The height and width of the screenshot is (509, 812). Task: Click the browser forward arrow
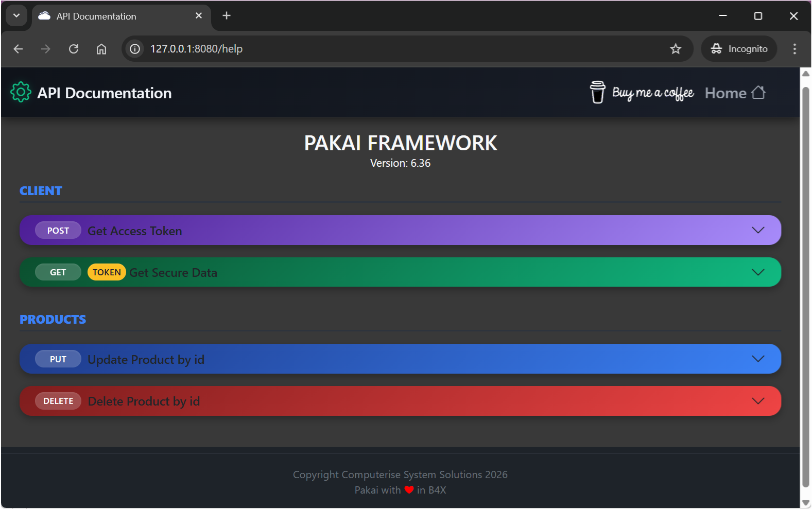click(46, 49)
